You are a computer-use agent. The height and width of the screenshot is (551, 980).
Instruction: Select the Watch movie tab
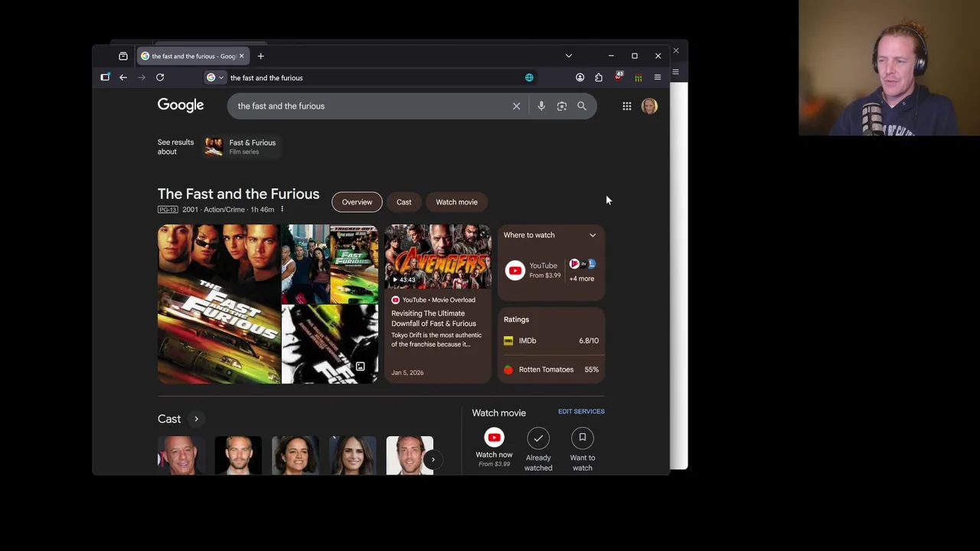click(456, 202)
